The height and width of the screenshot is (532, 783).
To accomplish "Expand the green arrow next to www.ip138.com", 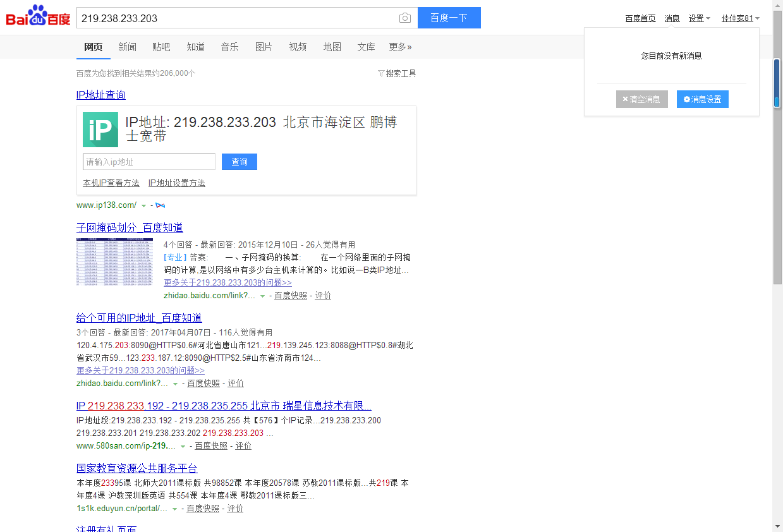I will [144, 206].
